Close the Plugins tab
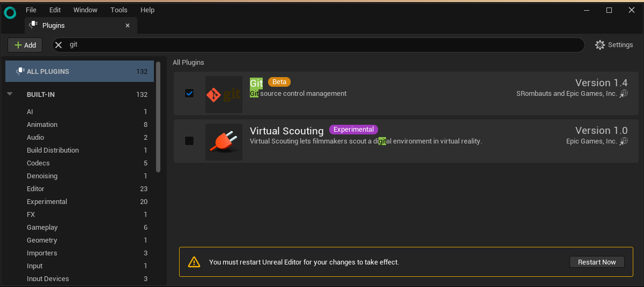This screenshot has height=287, width=644. [128, 25]
